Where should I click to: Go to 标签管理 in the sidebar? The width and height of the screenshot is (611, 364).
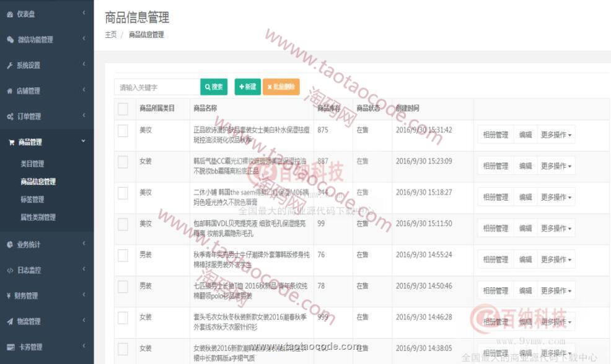[32, 200]
